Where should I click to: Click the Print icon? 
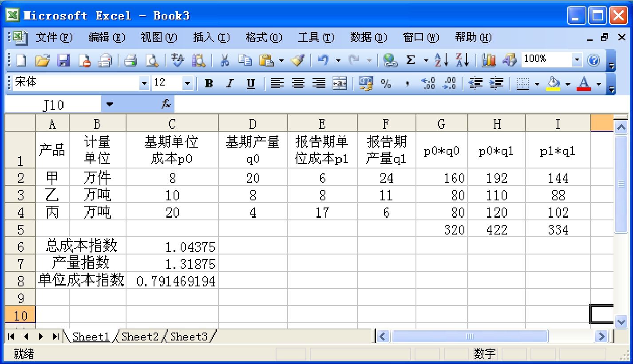coord(131,60)
